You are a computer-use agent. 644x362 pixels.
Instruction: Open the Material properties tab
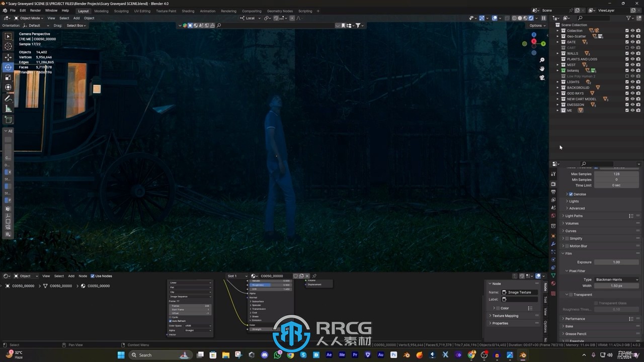[553, 285]
